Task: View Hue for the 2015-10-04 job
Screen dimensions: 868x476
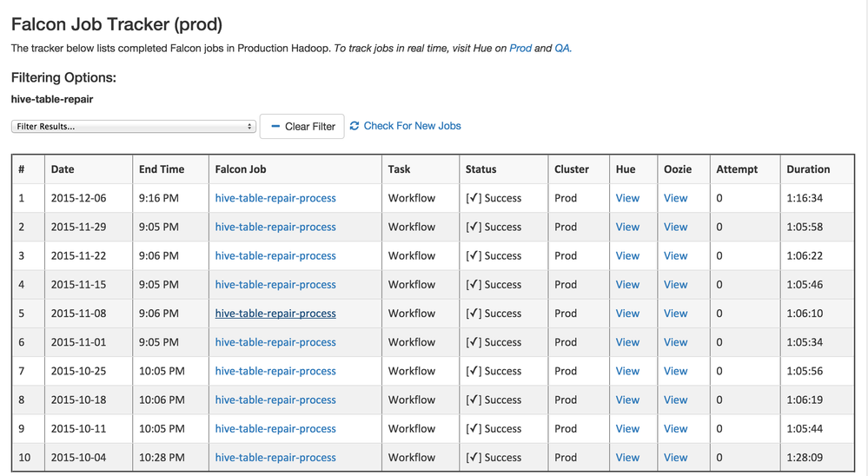Action: tap(627, 457)
